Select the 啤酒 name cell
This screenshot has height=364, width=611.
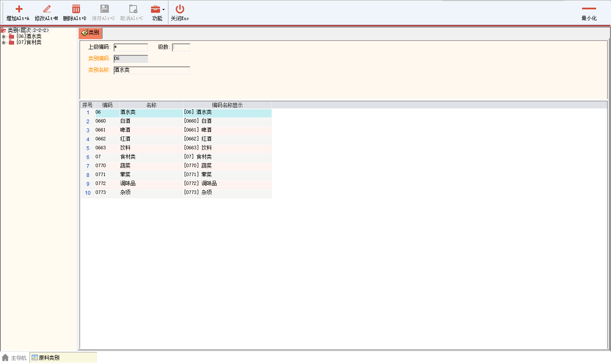pyautogui.click(x=151, y=131)
